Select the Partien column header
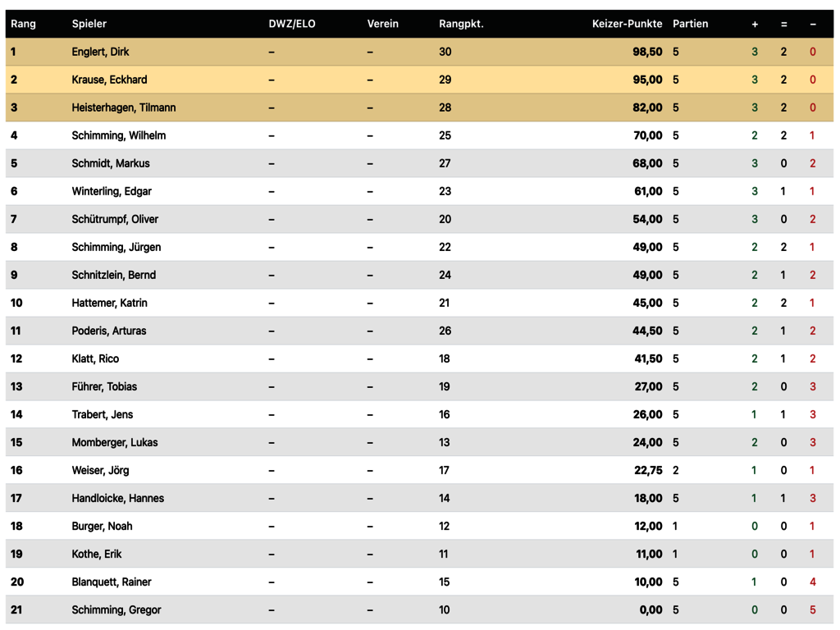The height and width of the screenshot is (630, 840). click(690, 24)
